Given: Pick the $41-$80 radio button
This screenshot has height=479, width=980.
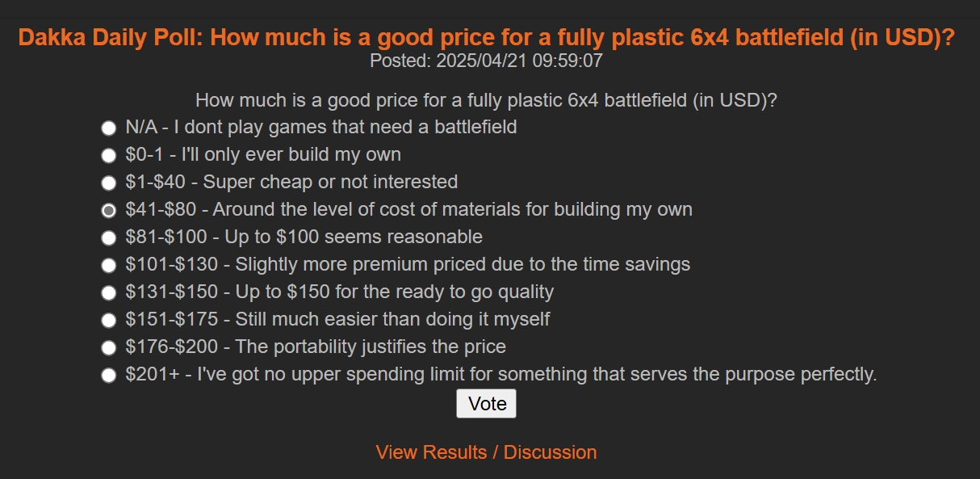Looking at the screenshot, I should (108, 210).
